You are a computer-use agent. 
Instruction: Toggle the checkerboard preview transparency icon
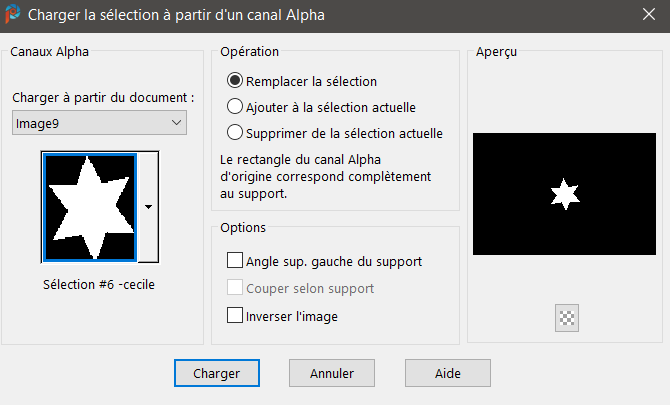[568, 318]
